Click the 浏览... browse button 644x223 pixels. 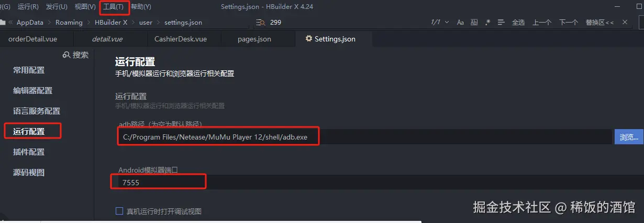click(629, 137)
